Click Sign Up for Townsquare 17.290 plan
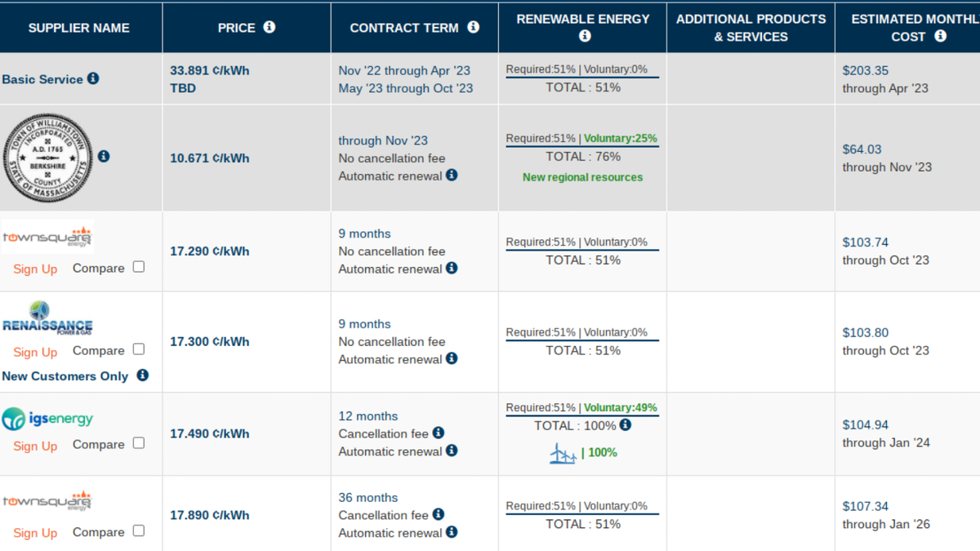The height and width of the screenshot is (551, 980). 35,269
